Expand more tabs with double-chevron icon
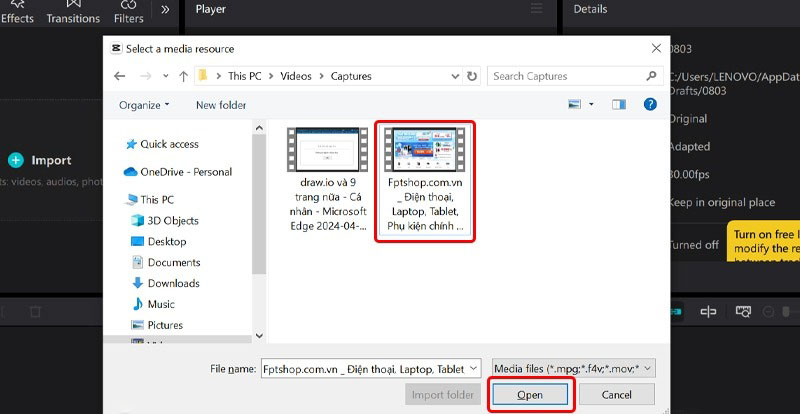Viewport: 800px width, 414px height. pyautogui.click(x=165, y=9)
